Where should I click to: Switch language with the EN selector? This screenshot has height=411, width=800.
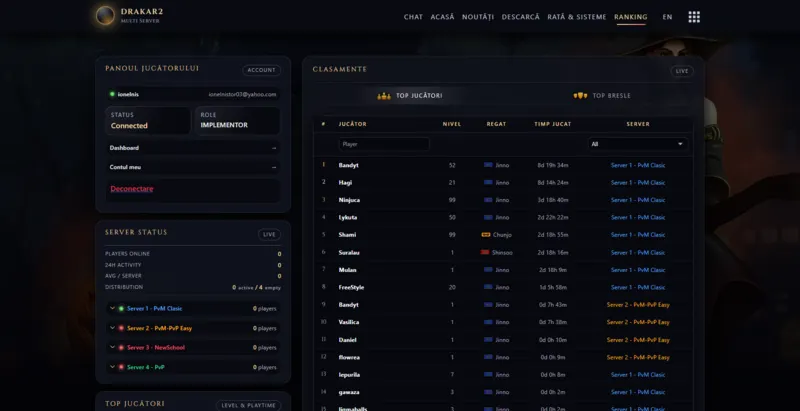point(667,17)
